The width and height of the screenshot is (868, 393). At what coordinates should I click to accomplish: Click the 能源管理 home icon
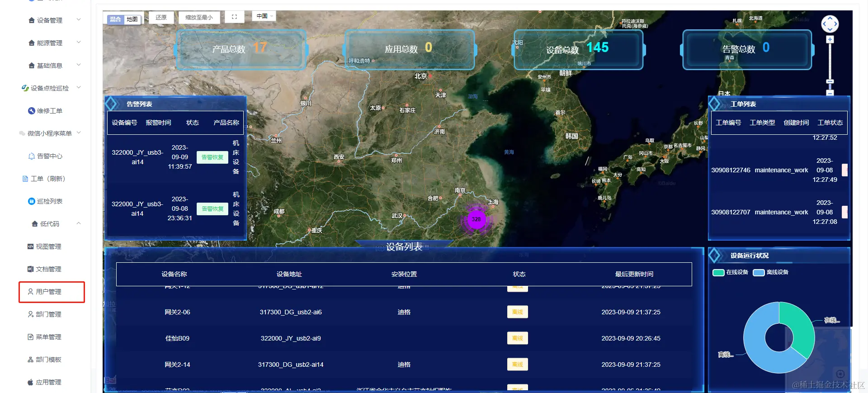point(32,43)
